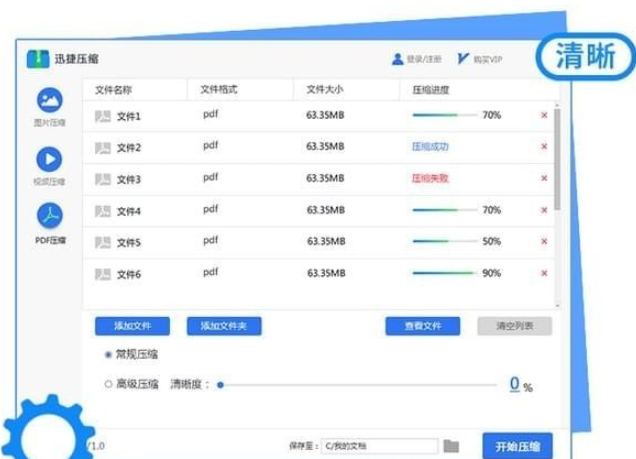Remove 文件4 with its red X
Screen dimensions: 636x459
coord(544,210)
